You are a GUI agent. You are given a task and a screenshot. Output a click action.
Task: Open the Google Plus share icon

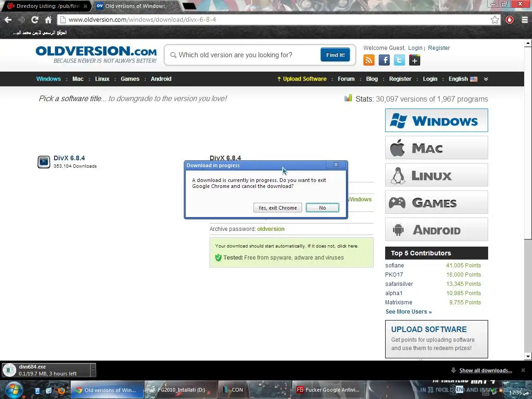click(415, 60)
